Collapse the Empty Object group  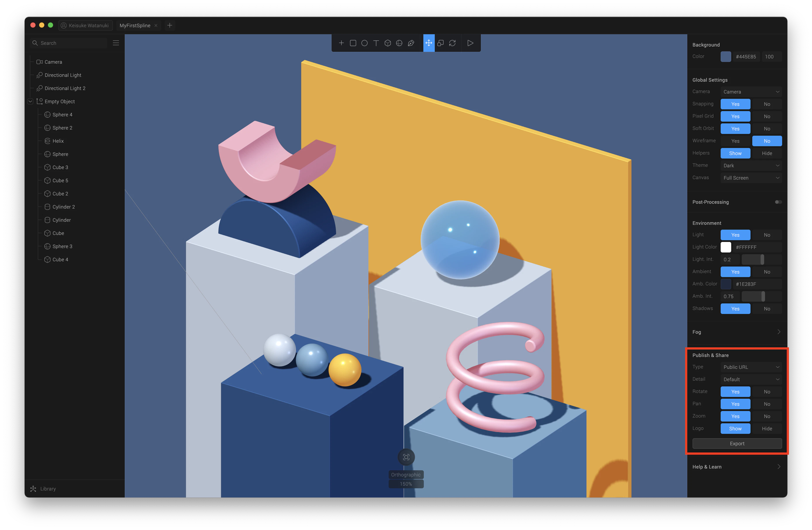coord(30,101)
